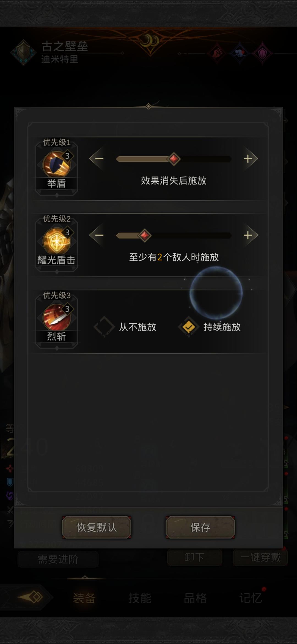Select the 耀光盾击 skill icon
Image resolution: width=297 pixels, height=644 pixels.
[x=57, y=241]
